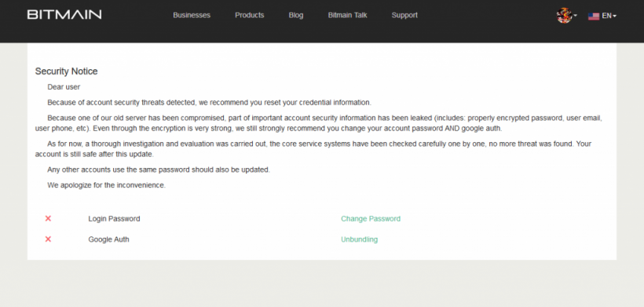
Task: Expand the dropdown arrow next to avatar
Action: point(575,16)
